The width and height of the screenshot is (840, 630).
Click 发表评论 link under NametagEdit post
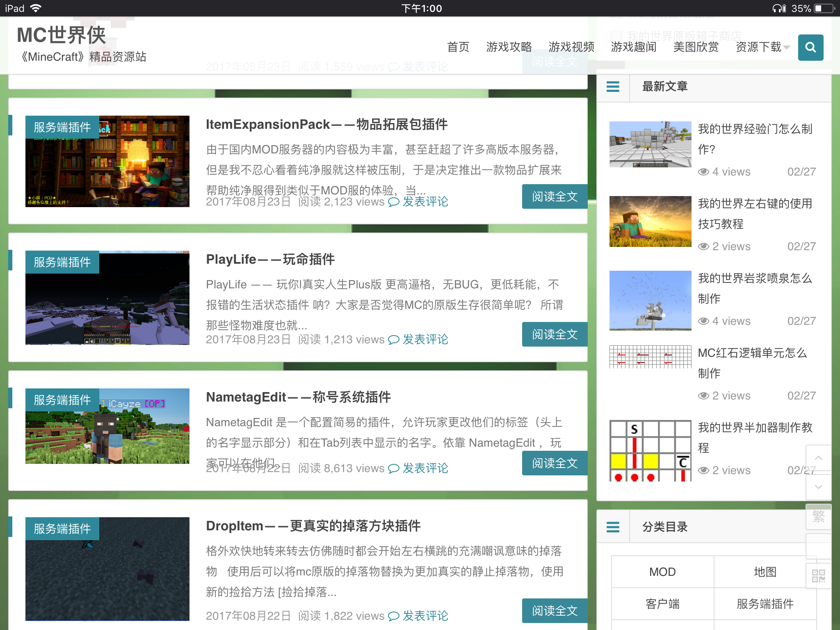(x=425, y=468)
